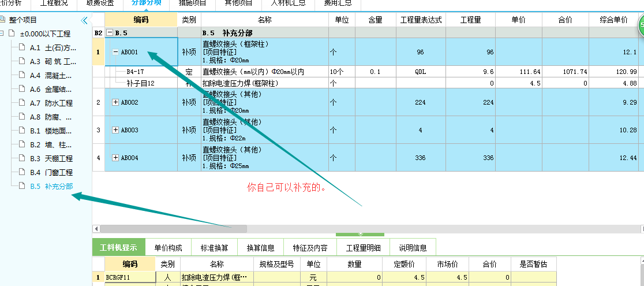Open the 分部分项 tab
Viewport: 644px width, 286px height.
click(x=146, y=3)
